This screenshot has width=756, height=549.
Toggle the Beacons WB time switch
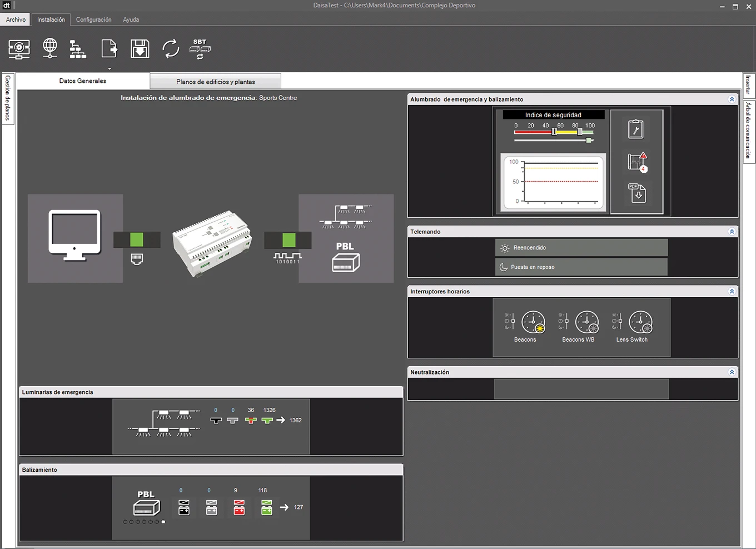point(578,327)
